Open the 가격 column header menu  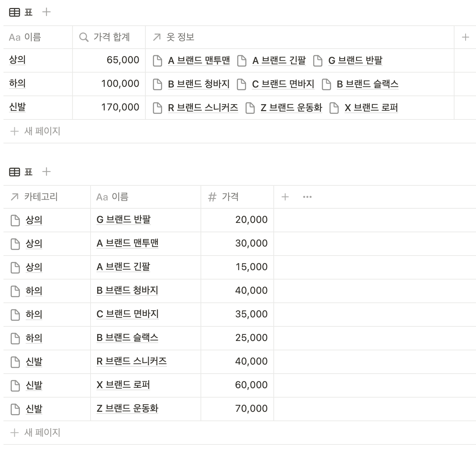coord(237,197)
